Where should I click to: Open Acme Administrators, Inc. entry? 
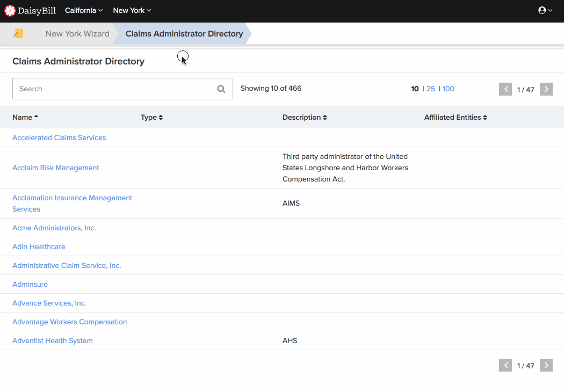click(54, 228)
